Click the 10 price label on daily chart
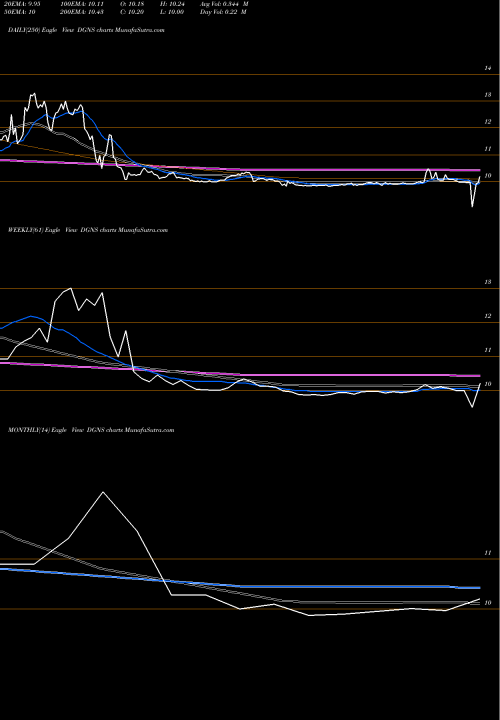This screenshot has height=720, width=500. 488,176
